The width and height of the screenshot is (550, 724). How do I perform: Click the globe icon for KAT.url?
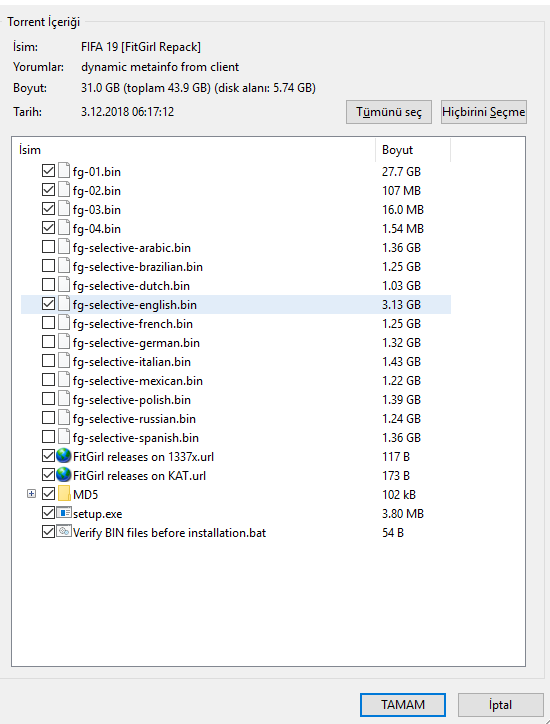[64, 475]
